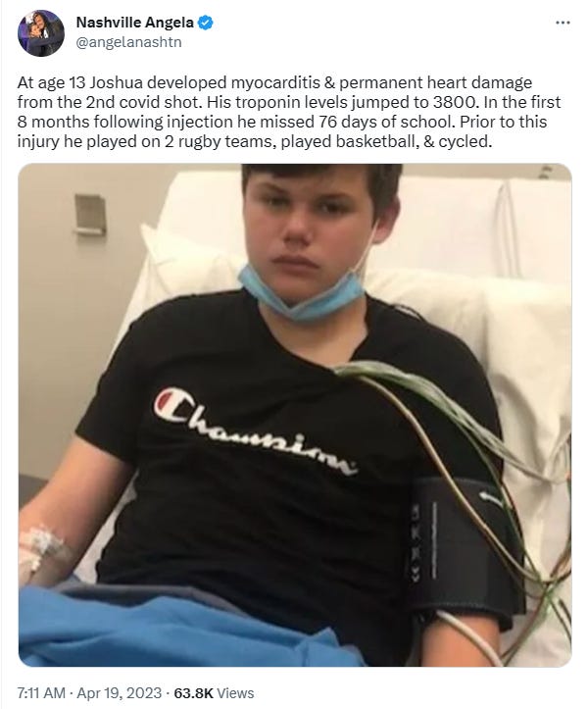Click the blue verified badge
Image resolution: width=588 pixels, height=709 pixels.
coord(206,23)
